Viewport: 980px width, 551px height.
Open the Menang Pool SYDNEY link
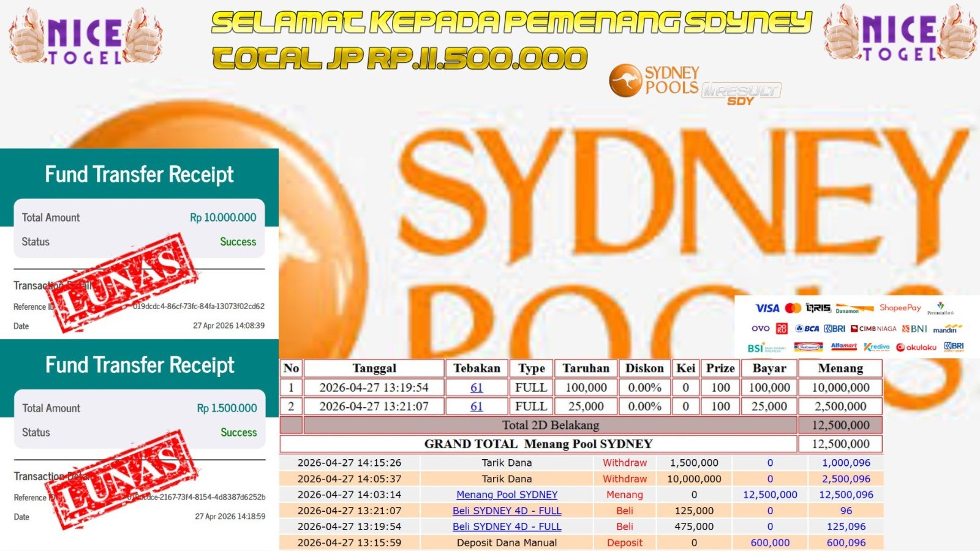(x=507, y=495)
